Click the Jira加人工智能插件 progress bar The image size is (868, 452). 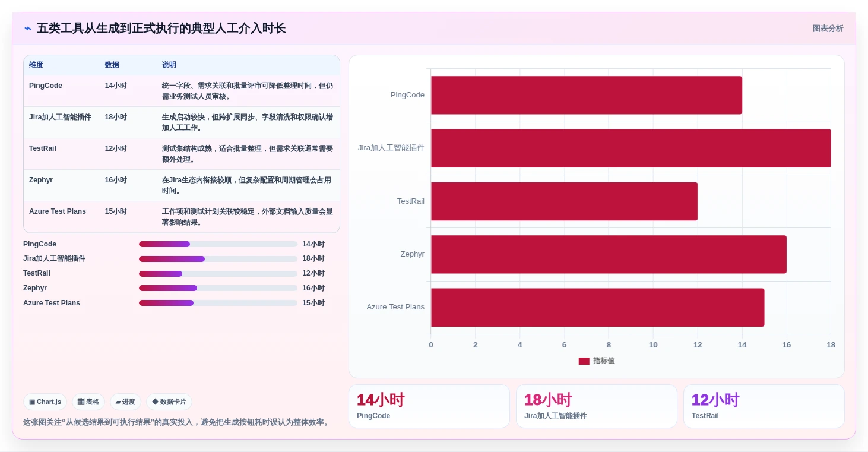click(x=218, y=259)
